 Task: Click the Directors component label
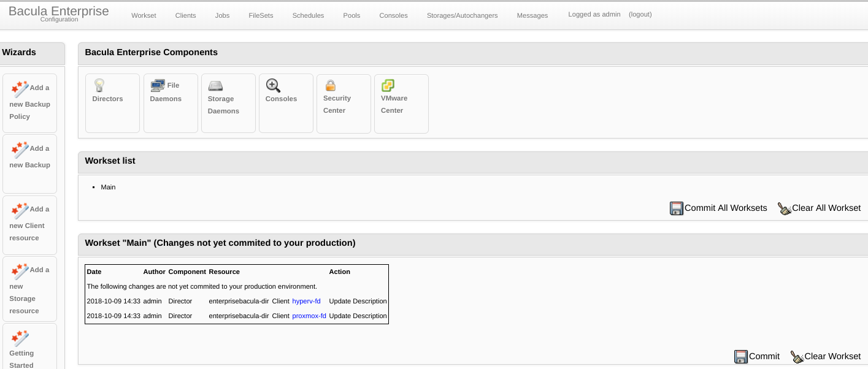[x=107, y=99]
